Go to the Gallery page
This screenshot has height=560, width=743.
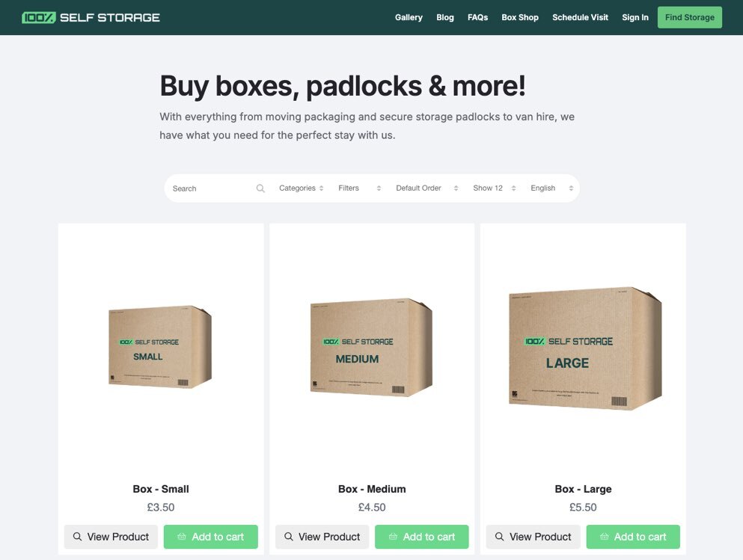point(409,17)
